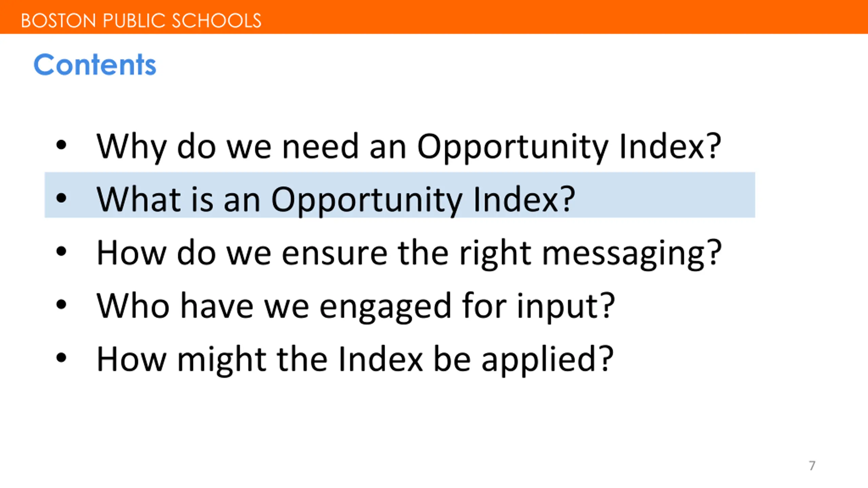Click bullet dot before "How might the Index"
The height and width of the screenshot is (488, 868).
[61, 358]
